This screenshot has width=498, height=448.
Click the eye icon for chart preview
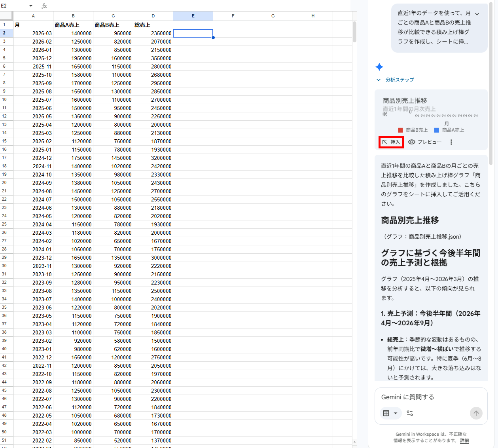[412, 142]
